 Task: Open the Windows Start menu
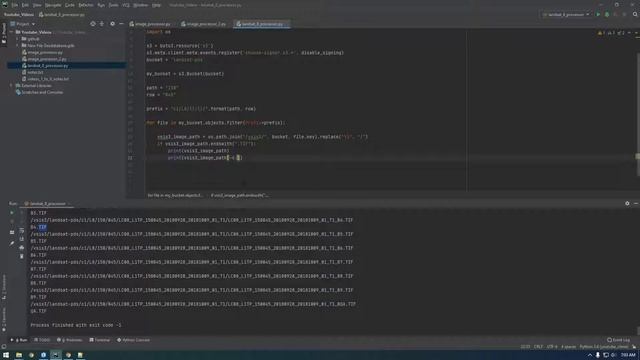point(6,356)
